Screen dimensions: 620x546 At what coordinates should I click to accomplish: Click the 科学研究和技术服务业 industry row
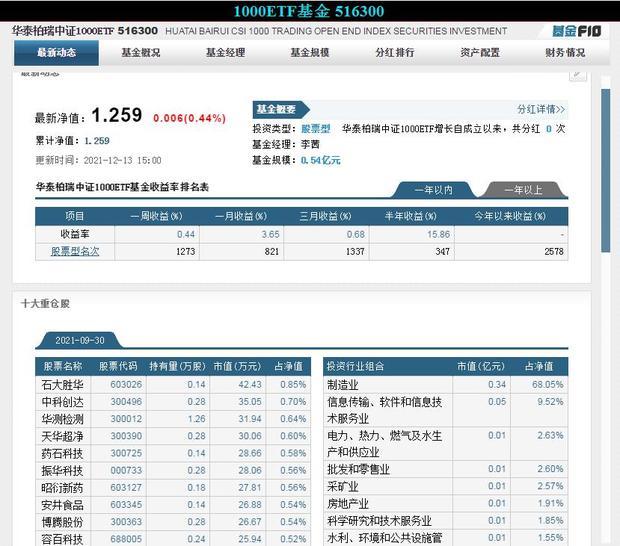point(446,521)
